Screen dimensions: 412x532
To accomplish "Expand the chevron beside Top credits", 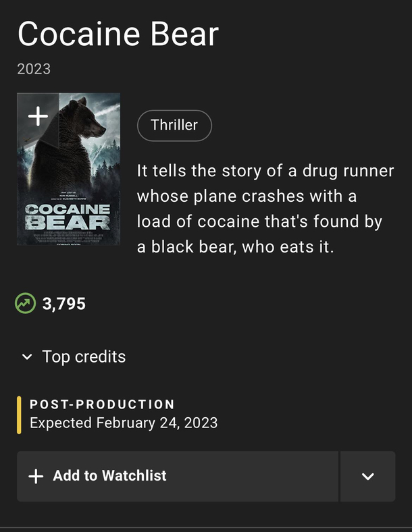I will pos(27,357).
